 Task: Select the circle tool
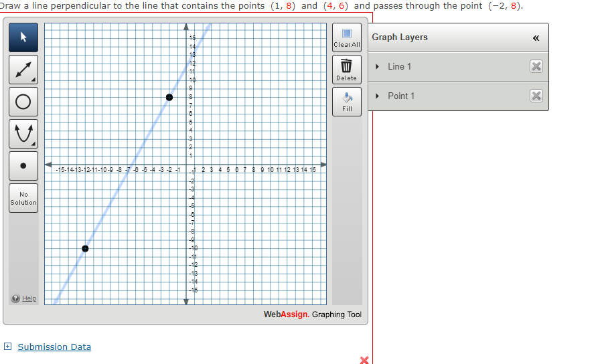click(23, 102)
